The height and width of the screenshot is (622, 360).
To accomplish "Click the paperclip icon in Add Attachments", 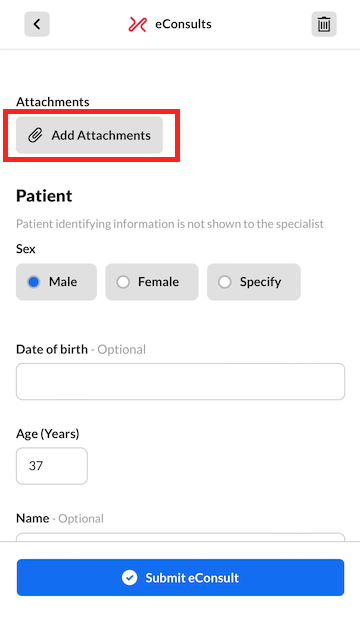I will point(35,135).
